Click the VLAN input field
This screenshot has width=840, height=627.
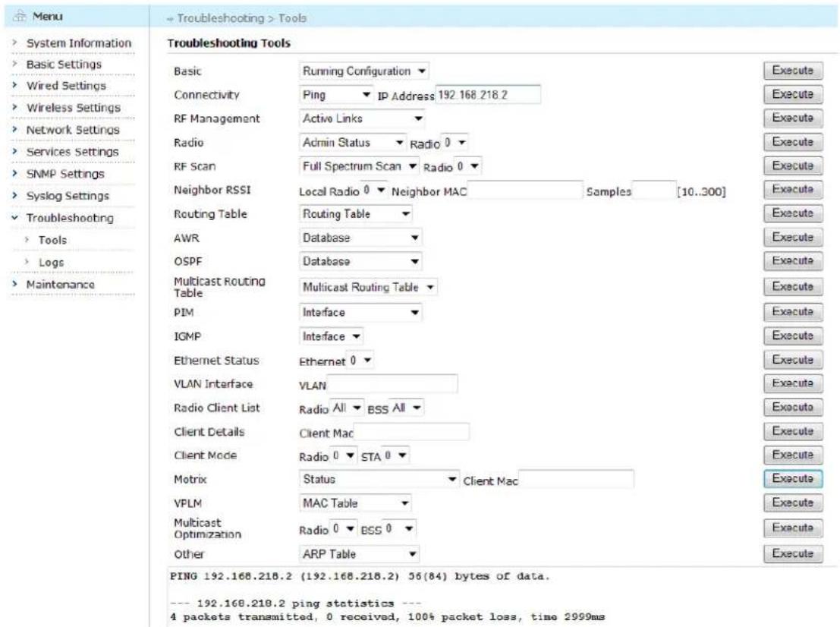[x=392, y=384]
